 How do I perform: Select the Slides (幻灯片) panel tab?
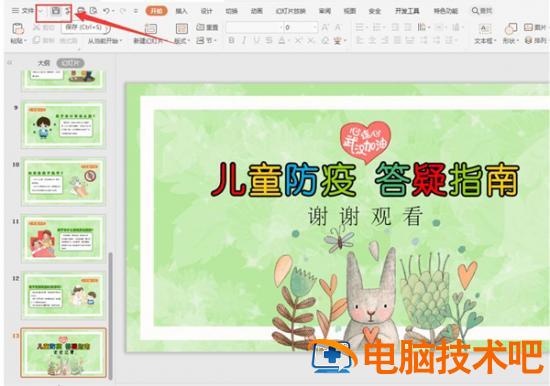pyautogui.click(x=71, y=63)
